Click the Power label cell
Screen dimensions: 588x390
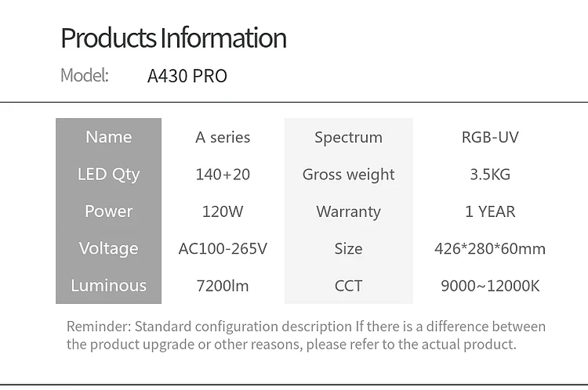(108, 211)
